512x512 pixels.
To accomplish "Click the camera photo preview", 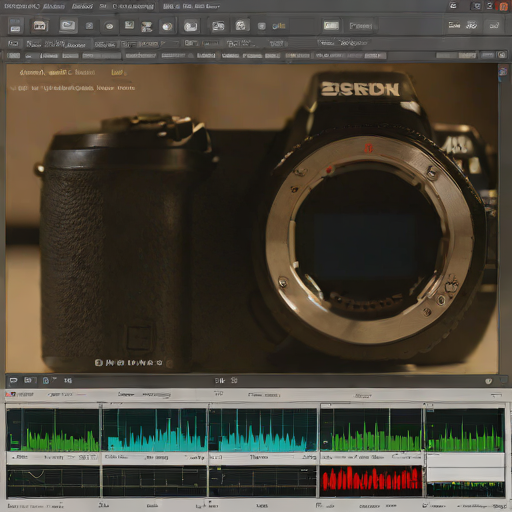I will click(252, 218).
